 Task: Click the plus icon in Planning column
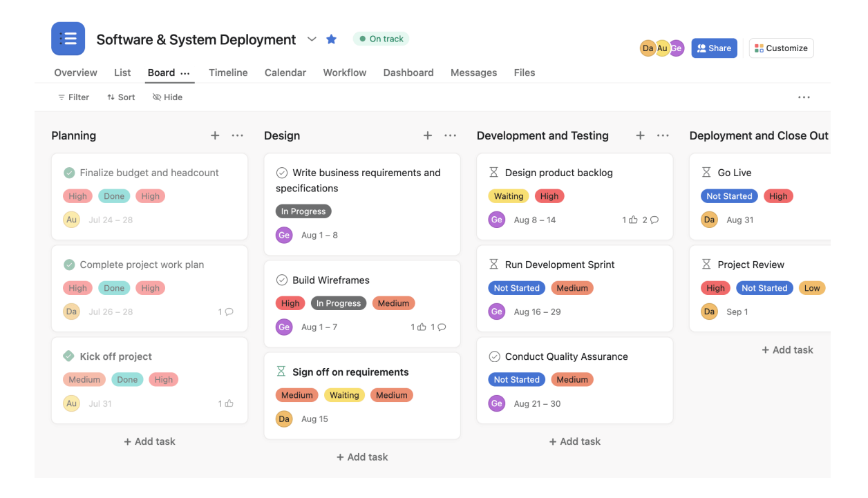click(215, 135)
